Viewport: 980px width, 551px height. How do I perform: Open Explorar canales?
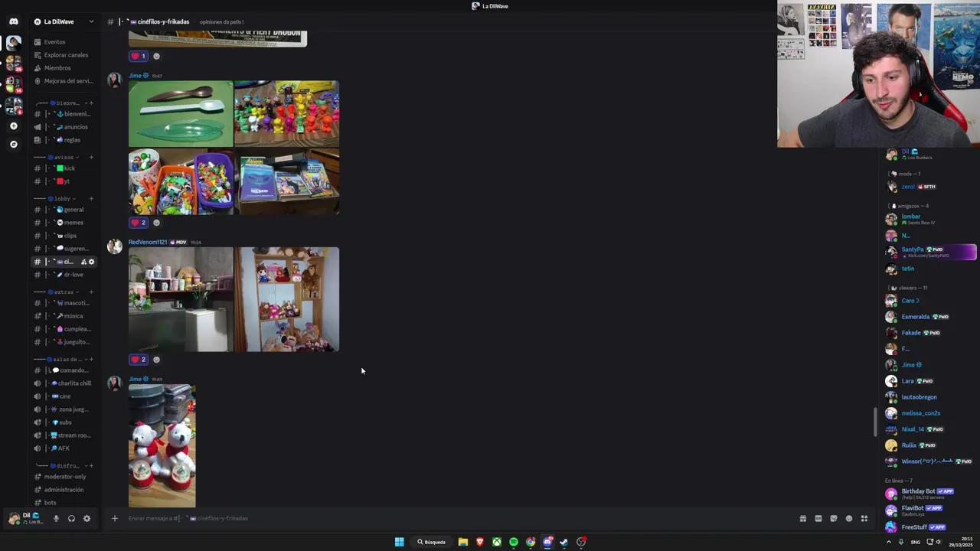click(x=64, y=55)
